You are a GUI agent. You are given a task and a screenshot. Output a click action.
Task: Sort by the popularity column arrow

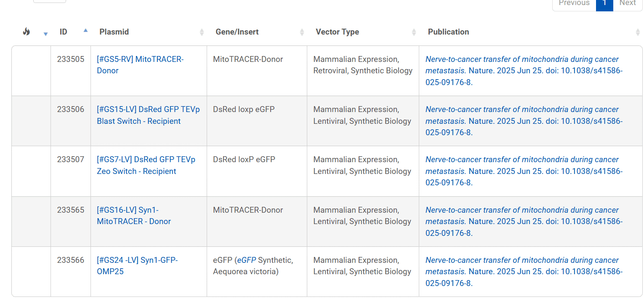[45, 34]
